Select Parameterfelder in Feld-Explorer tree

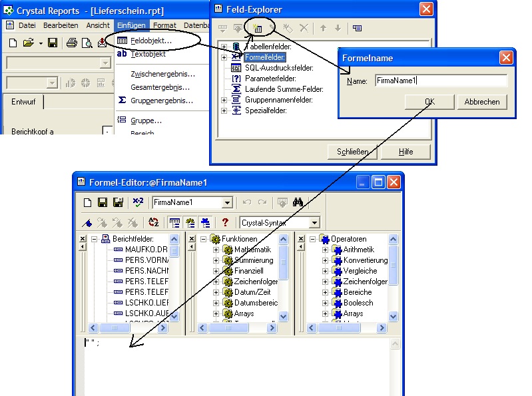270,79
